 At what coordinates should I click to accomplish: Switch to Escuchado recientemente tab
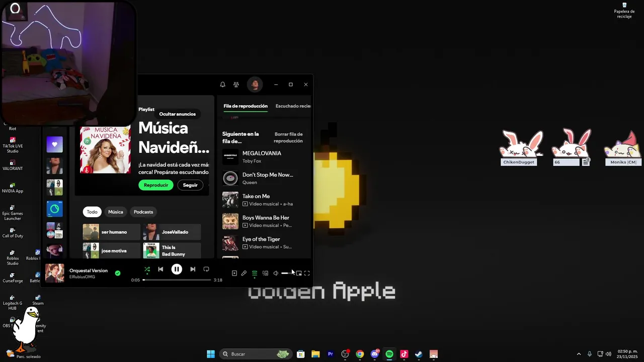(293, 106)
